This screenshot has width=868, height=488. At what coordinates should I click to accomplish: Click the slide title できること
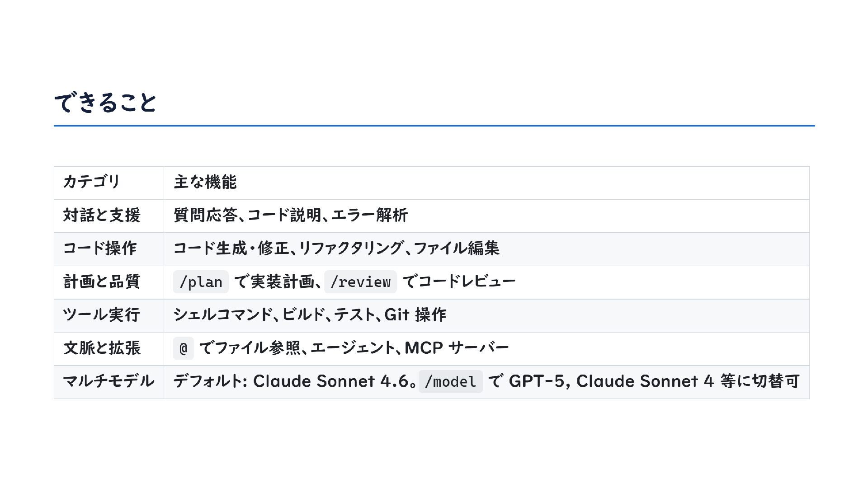(x=105, y=103)
